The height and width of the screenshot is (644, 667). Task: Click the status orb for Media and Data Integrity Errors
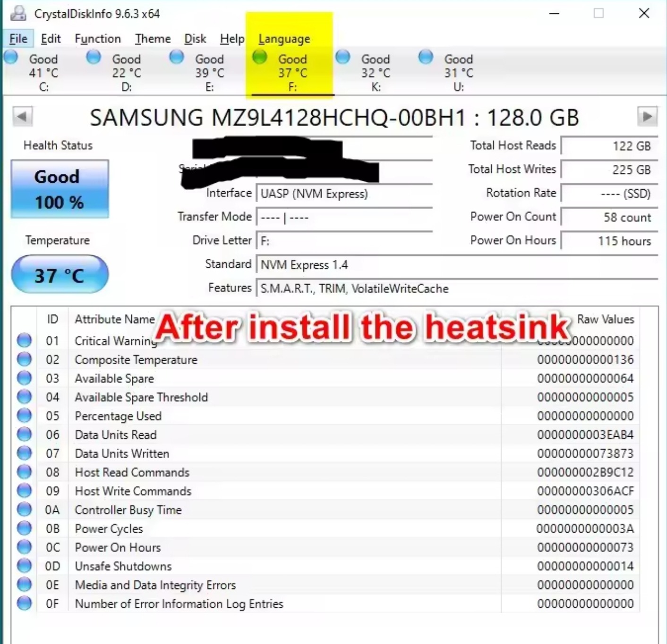click(x=24, y=585)
